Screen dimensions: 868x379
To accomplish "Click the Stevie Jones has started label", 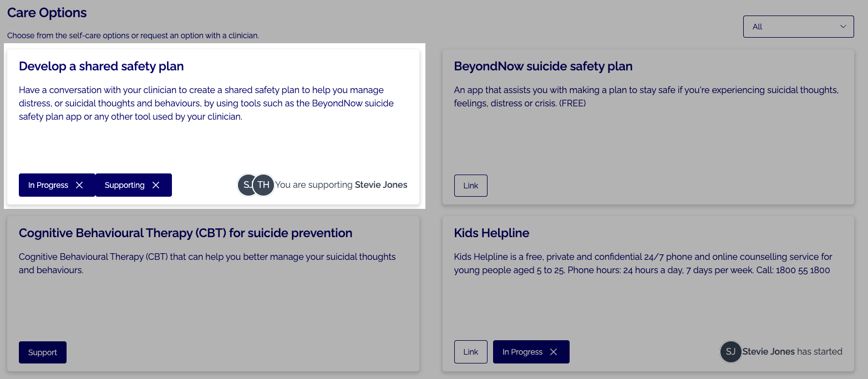I will [792, 351].
